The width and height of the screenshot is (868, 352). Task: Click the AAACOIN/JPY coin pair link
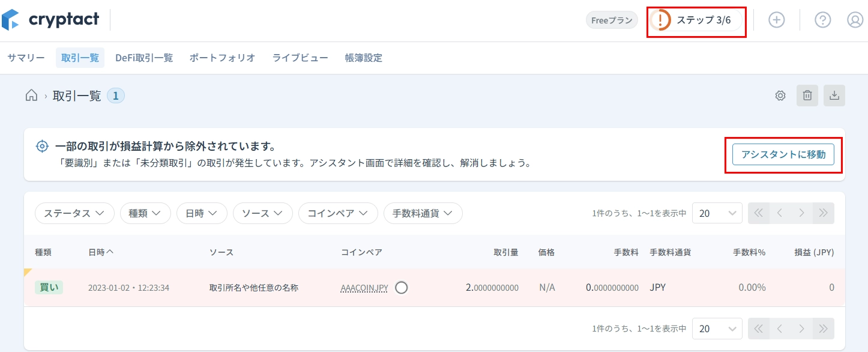pos(364,288)
